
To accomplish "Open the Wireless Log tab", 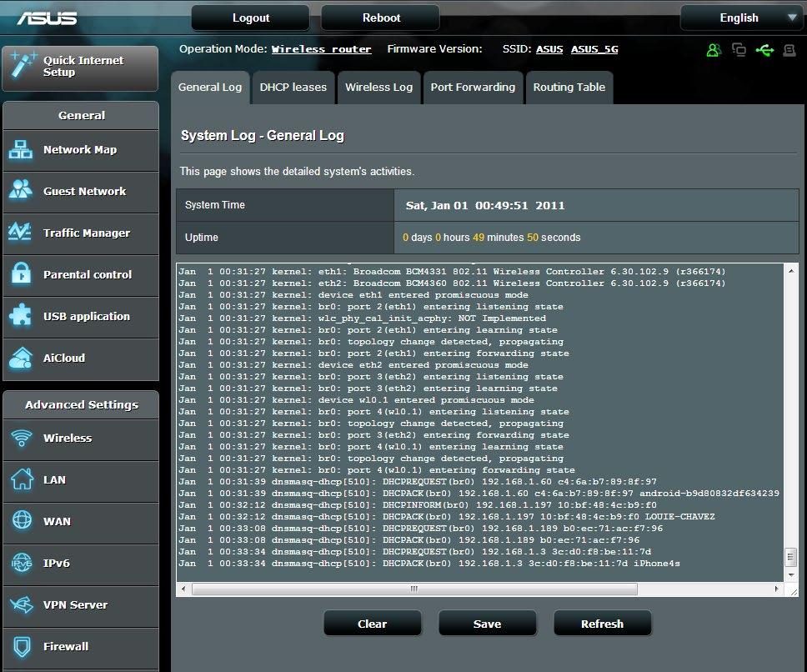I will pyautogui.click(x=378, y=88).
